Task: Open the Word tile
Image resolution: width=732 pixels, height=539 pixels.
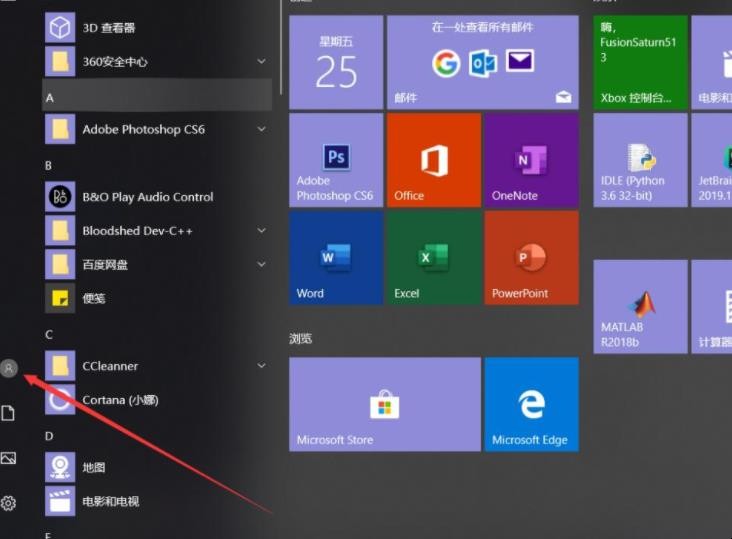Action: point(336,258)
